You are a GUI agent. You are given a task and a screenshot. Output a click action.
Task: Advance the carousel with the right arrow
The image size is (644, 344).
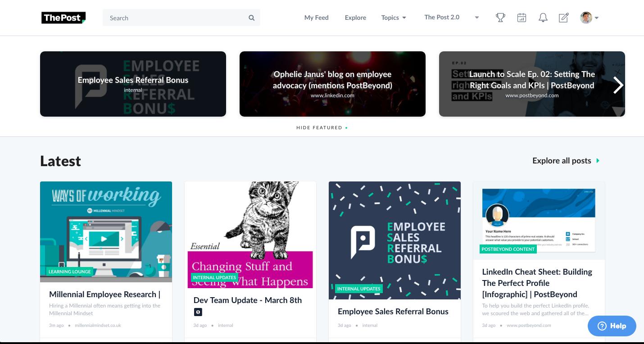618,84
